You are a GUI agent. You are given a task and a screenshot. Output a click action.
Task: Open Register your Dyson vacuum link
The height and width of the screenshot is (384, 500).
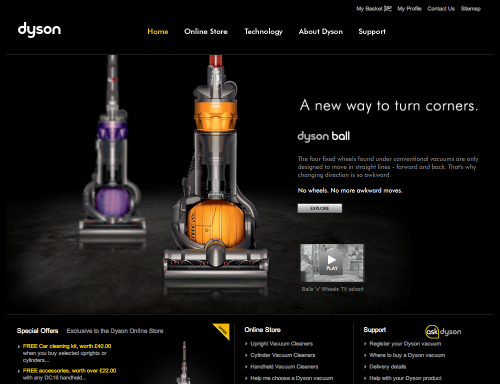[405, 344]
